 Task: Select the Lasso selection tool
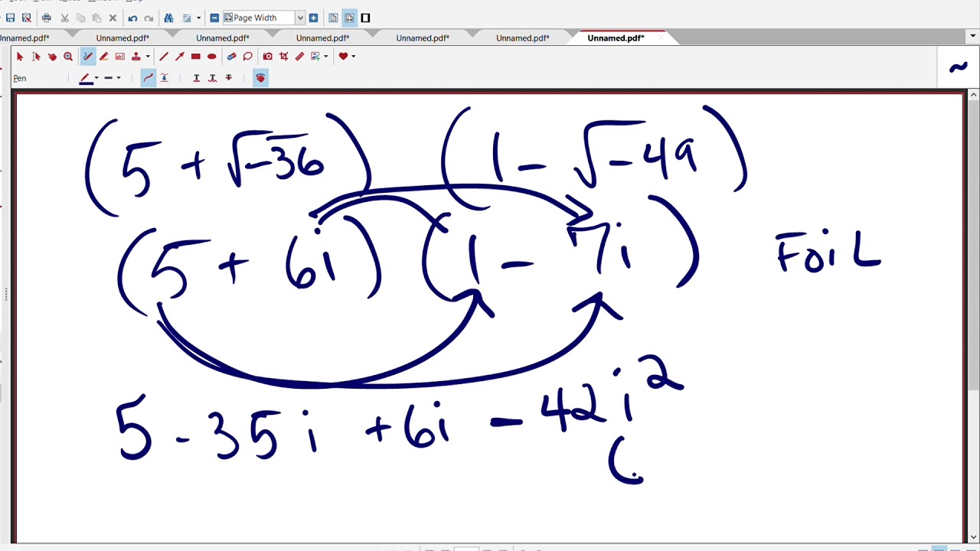[x=248, y=57]
